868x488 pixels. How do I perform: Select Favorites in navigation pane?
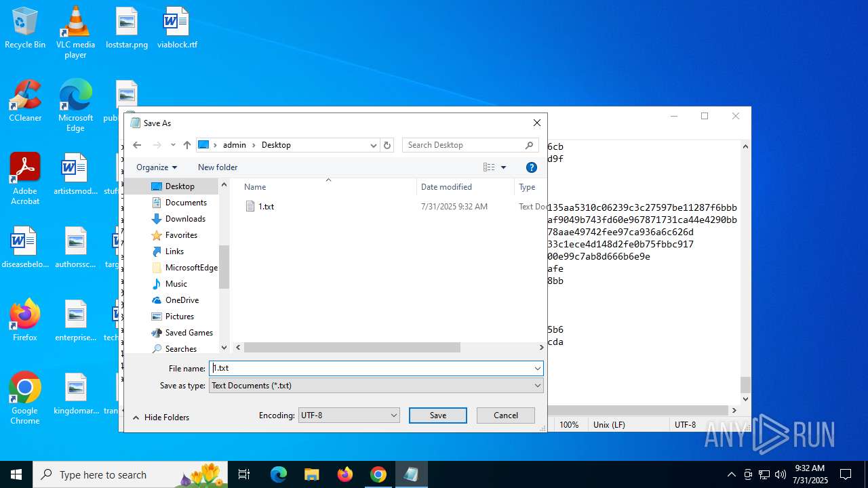(x=181, y=235)
